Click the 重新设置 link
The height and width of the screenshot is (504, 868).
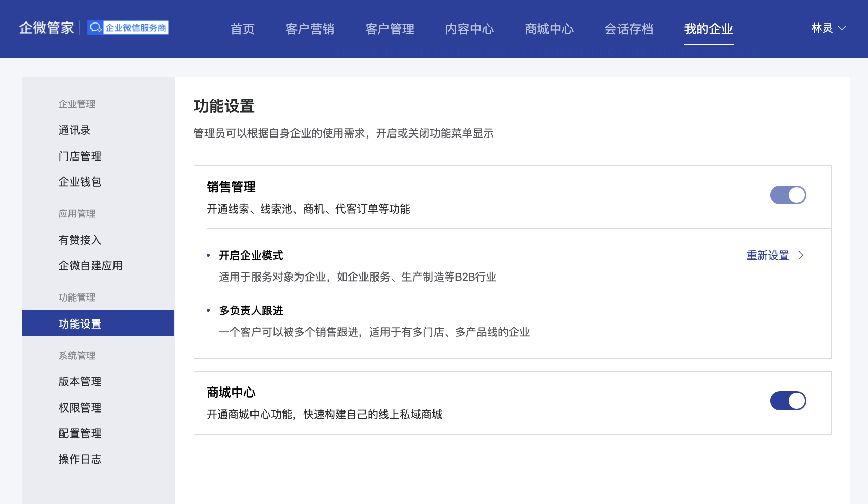tap(767, 255)
